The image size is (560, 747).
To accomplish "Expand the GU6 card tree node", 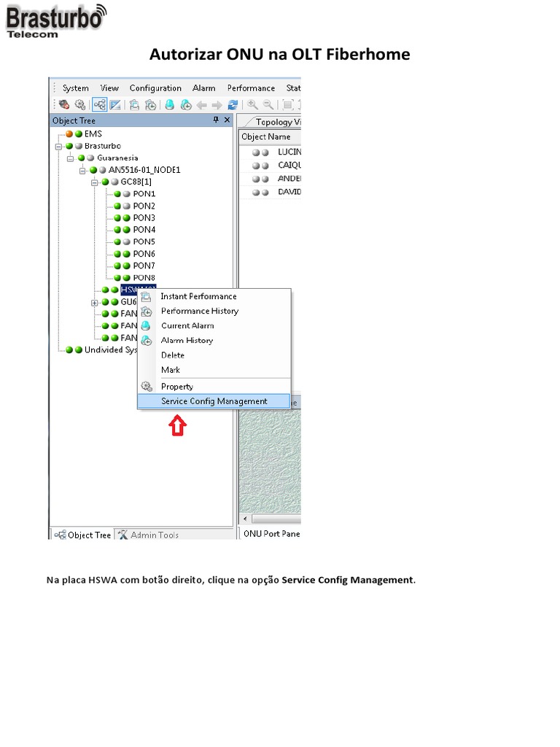I will pyautogui.click(x=94, y=303).
